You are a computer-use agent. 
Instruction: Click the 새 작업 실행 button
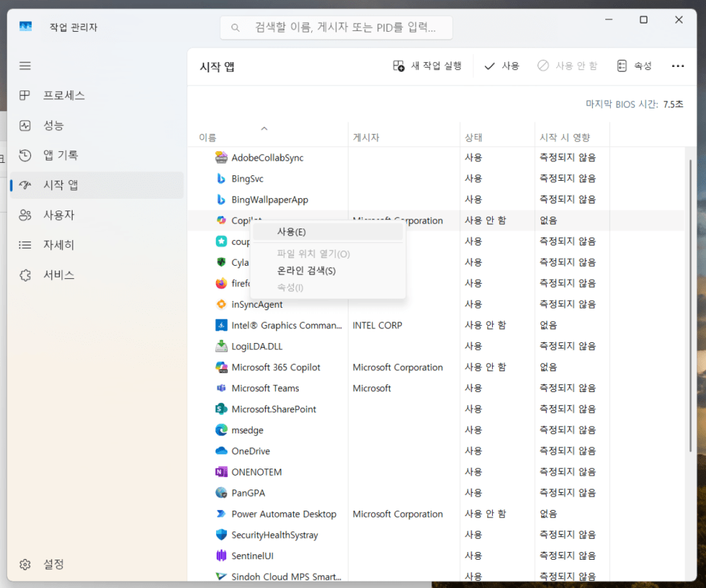click(427, 66)
